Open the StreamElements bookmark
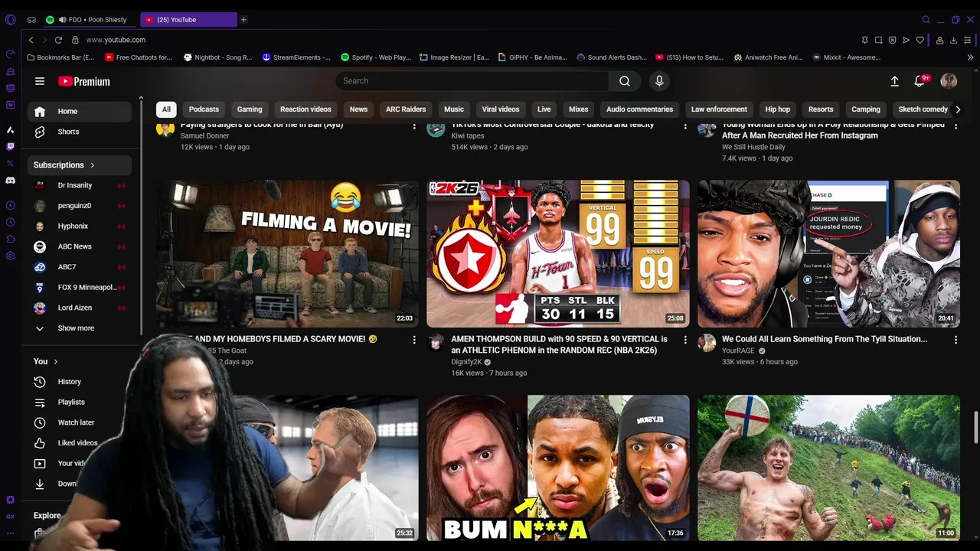Screen dimensions: 980x551 click(x=296, y=57)
